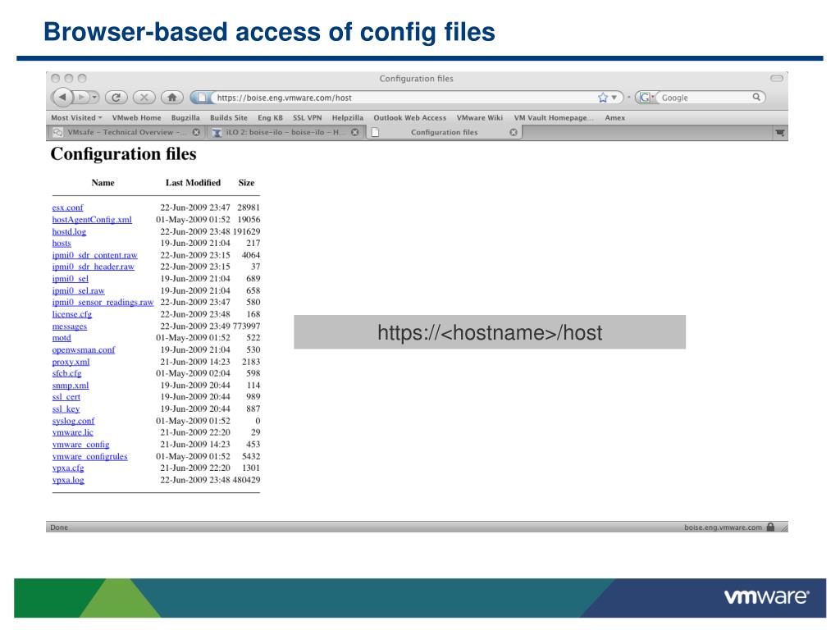Open the address bar history dropdown arrow
Screen dimensions: 840x630
(x=614, y=98)
